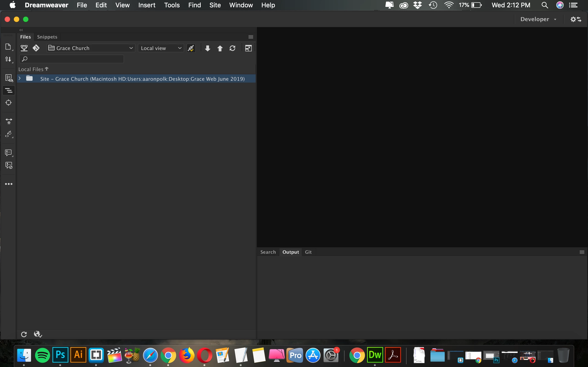Screen dimensions: 588x367
Task: Click the Files panel search field
Action: pyautogui.click(x=72, y=59)
